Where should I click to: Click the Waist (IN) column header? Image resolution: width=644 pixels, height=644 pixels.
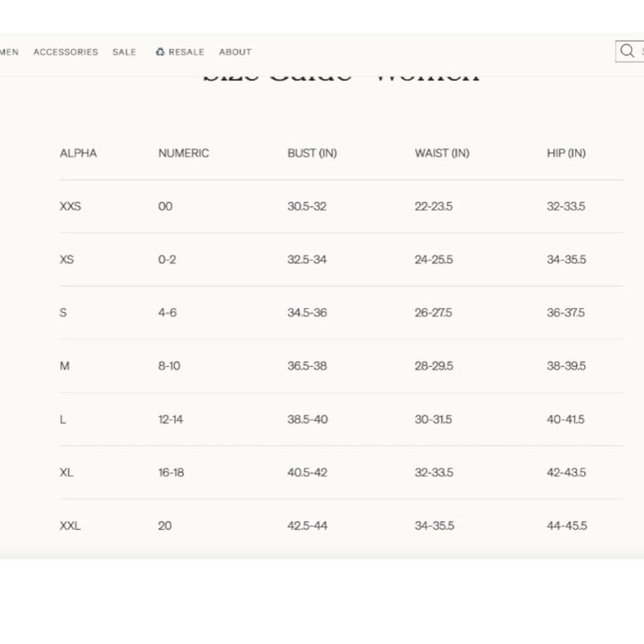pyautogui.click(x=442, y=153)
